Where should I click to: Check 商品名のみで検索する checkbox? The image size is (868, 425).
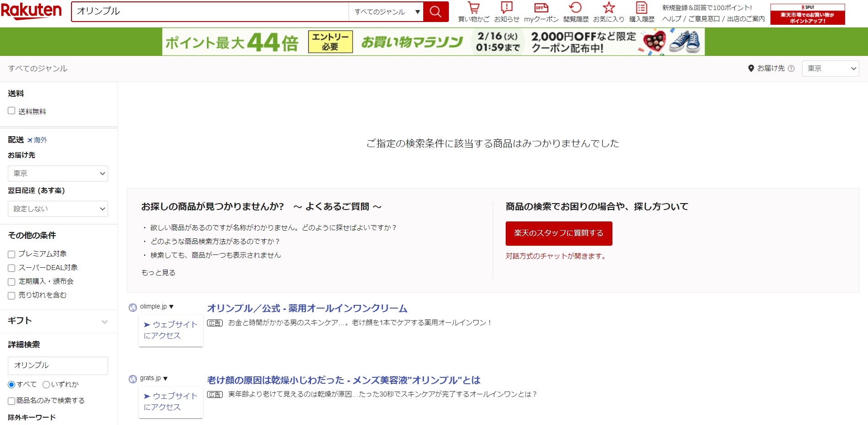point(11,401)
